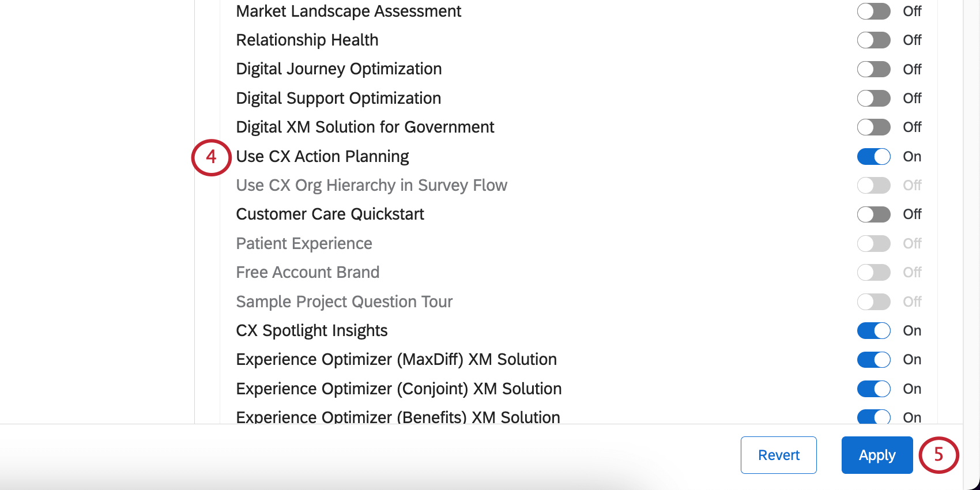
Task: Turn on Relationship Health
Action: [x=873, y=40]
